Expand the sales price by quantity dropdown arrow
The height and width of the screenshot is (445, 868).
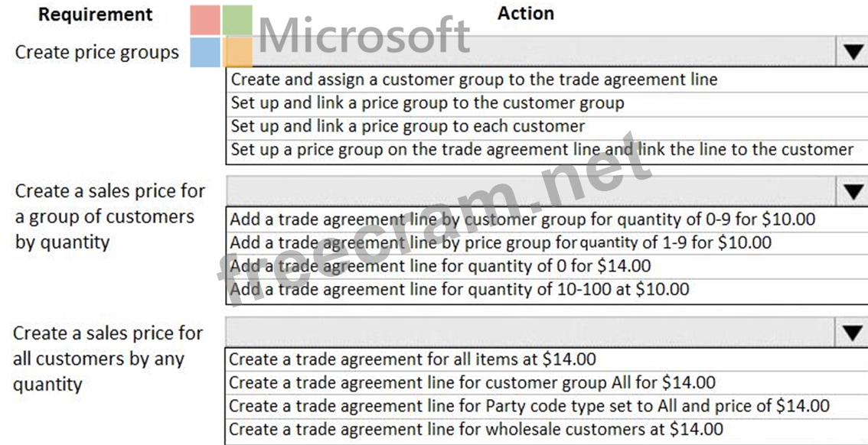pyautogui.click(x=853, y=192)
